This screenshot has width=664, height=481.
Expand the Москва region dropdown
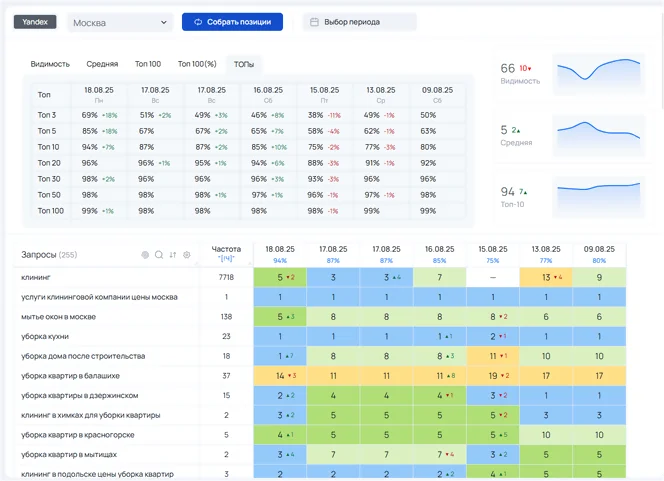[121, 22]
